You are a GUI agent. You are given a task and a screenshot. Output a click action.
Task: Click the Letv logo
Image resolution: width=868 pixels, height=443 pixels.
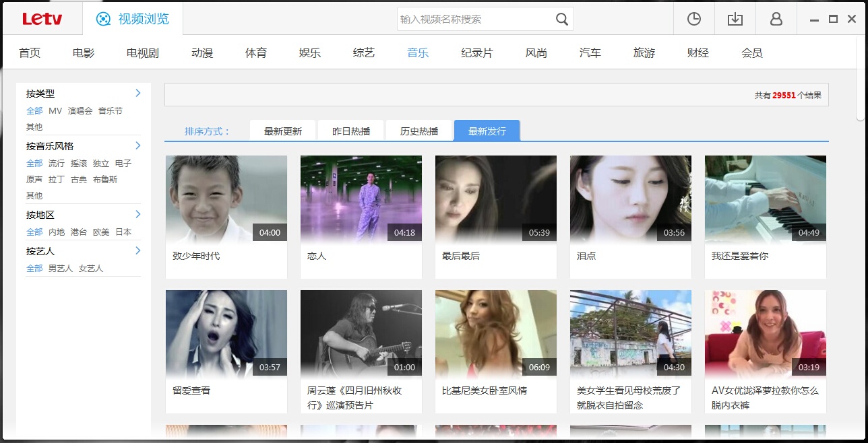click(x=42, y=19)
